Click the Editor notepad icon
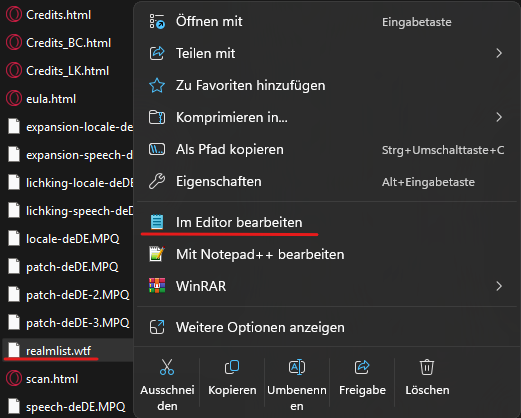The image size is (521, 418). click(x=157, y=222)
